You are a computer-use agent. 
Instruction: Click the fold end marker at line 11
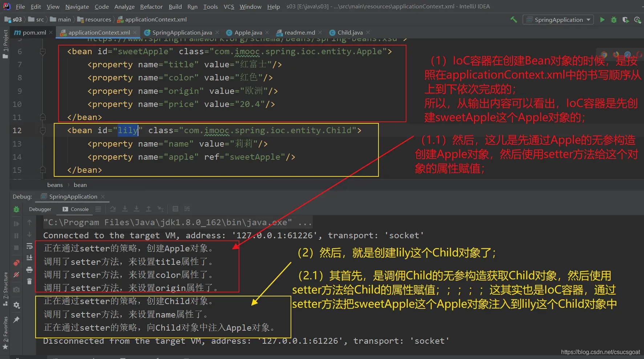42,117
